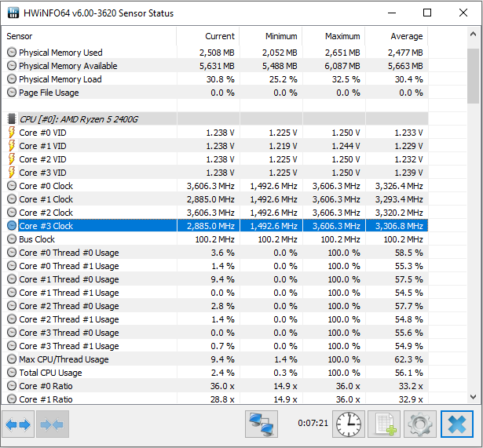The height and width of the screenshot is (448, 483).
Task: Select the highlighted Core #3 Clock row
Action: 215,226
